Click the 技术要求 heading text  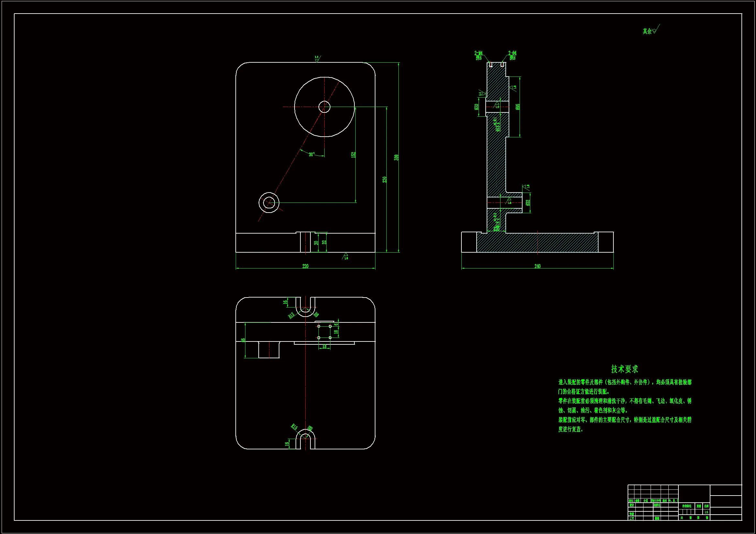tap(624, 369)
